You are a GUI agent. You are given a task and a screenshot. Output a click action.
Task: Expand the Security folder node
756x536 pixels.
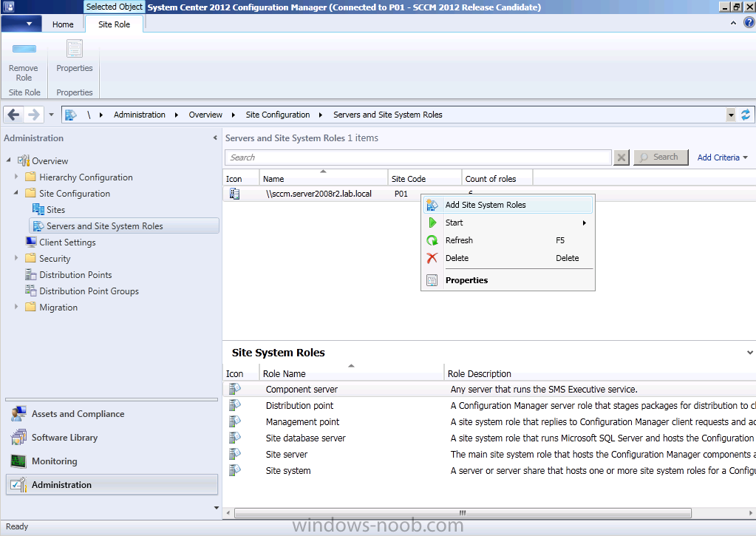pos(16,258)
